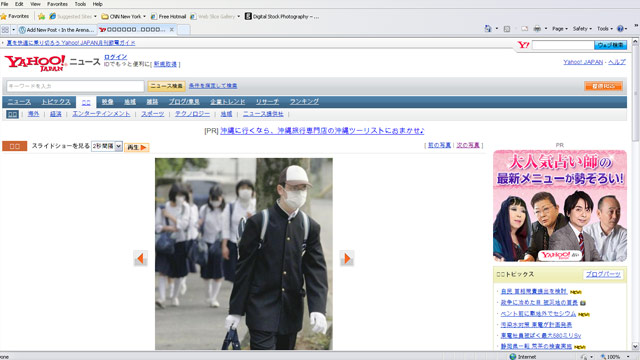The image size is (640, 360).
Task: Click the fortune teller advertisement banner
Action: (560, 206)
